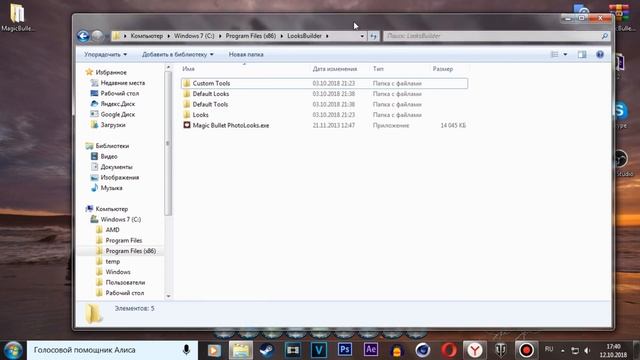The image size is (640, 360).
Task: Open Opera browser from taskbar
Action: (449, 351)
